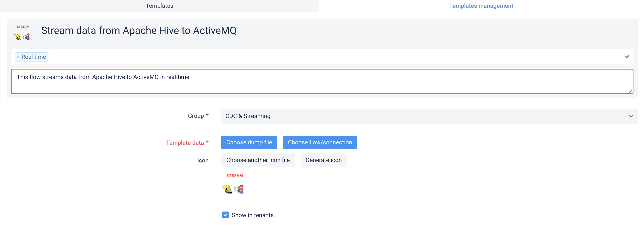
Task: Click the Choose flow/connection button
Action: tap(320, 142)
